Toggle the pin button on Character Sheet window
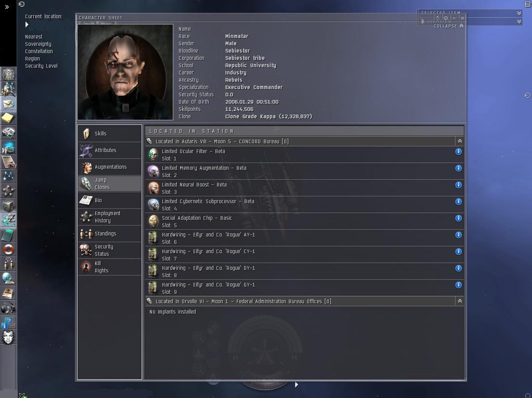This screenshot has width=532, height=398. coord(438,18)
